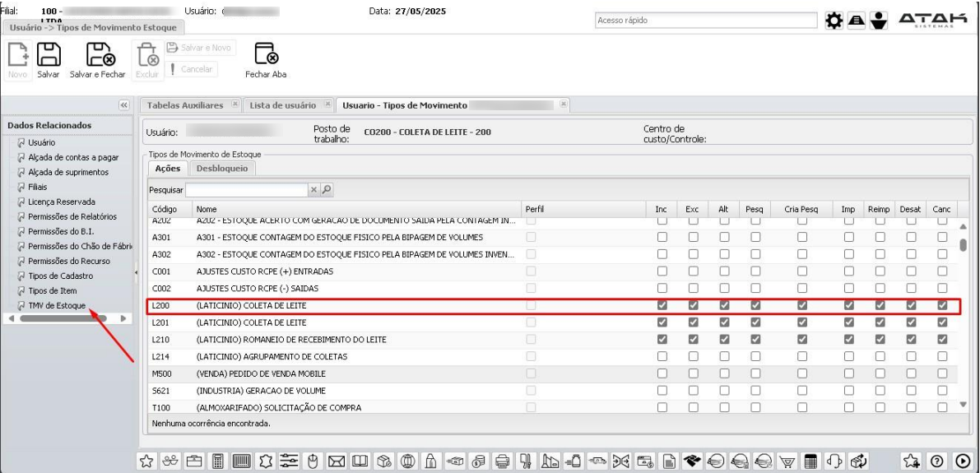Viewport: 980px width, 473px height.
Task: Open the calculator icon in bottom toolbar
Action: point(217,461)
